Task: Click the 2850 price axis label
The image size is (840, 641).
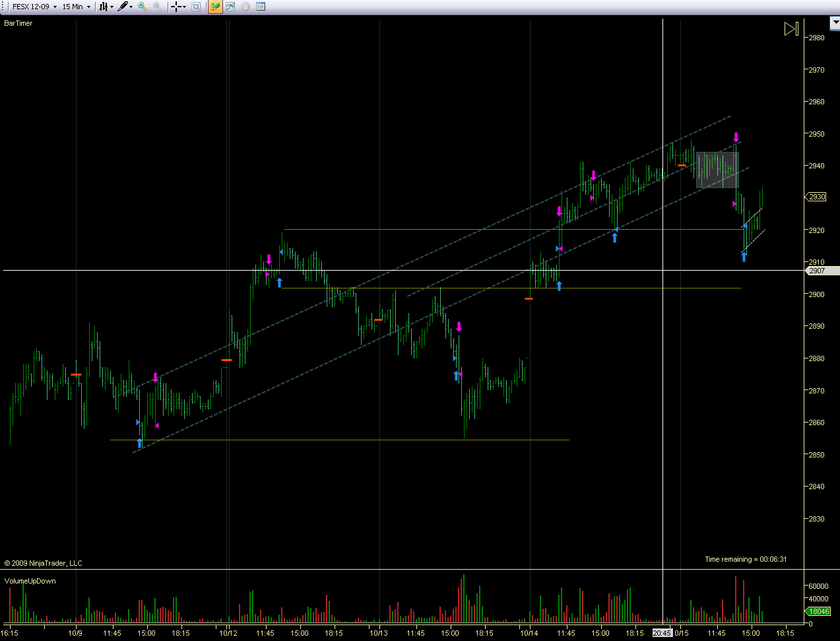Action: point(817,455)
